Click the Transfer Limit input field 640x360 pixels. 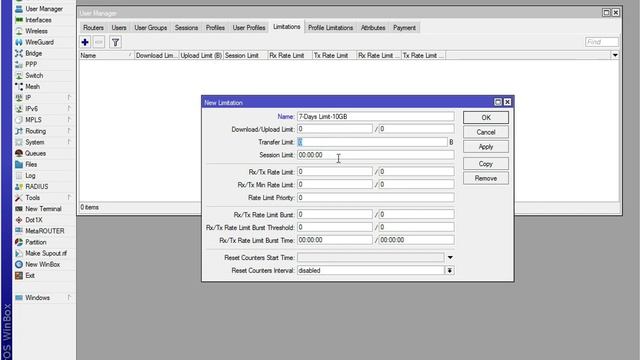tap(372, 142)
